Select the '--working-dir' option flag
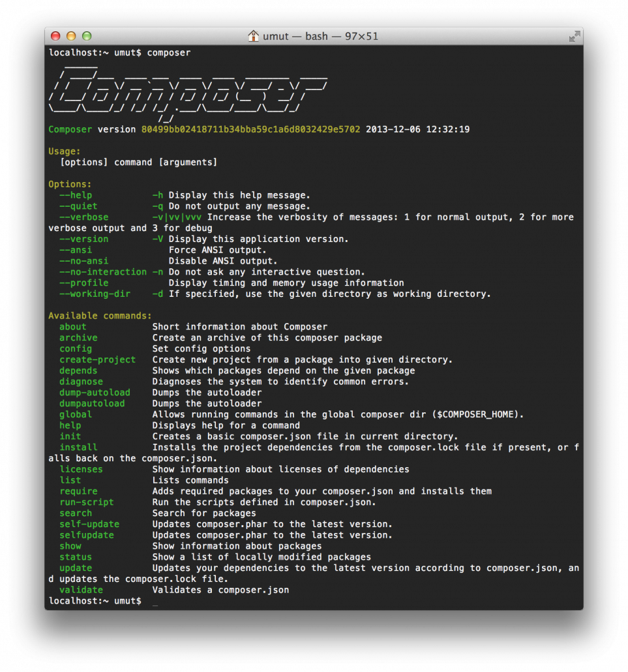 (x=95, y=294)
